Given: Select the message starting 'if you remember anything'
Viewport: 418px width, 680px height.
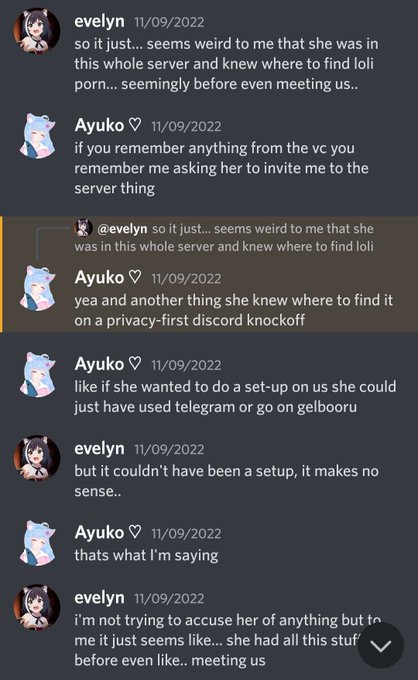Looking at the screenshot, I should [x=221, y=168].
